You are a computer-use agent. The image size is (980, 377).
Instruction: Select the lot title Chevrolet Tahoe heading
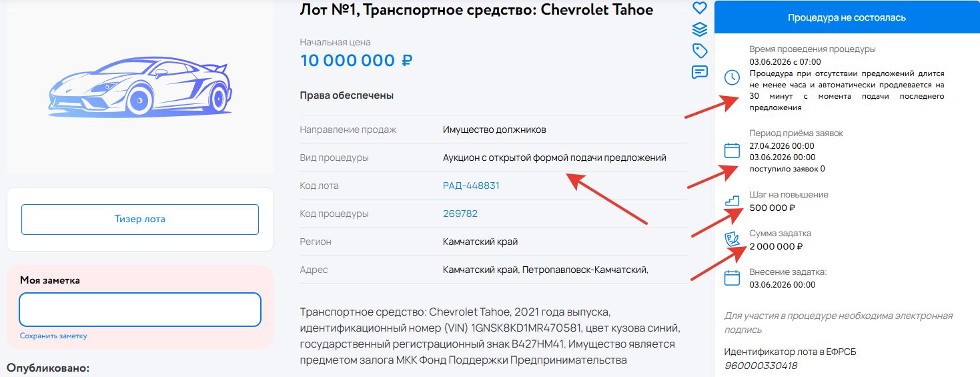(x=476, y=9)
